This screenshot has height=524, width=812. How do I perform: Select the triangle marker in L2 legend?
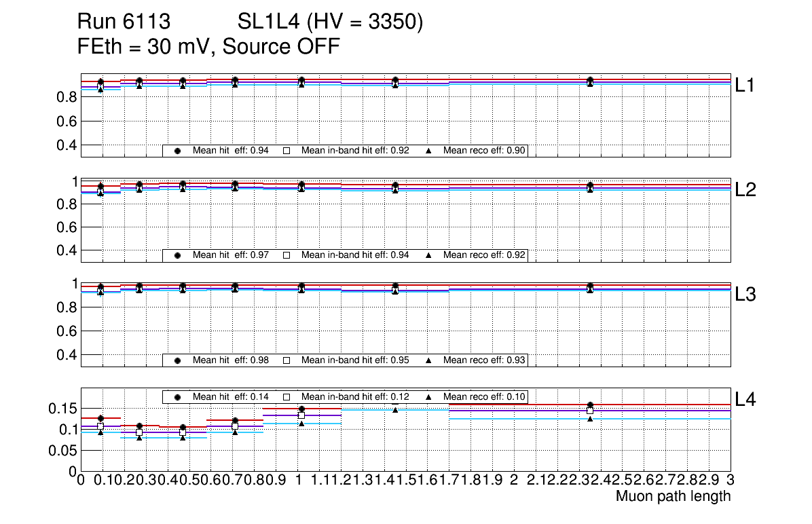429,256
